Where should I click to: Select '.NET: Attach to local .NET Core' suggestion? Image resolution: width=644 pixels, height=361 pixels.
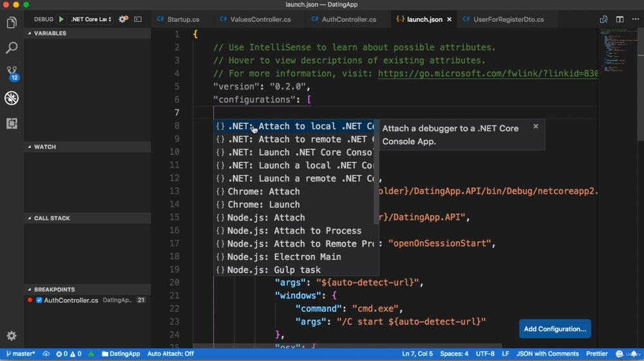295,126
